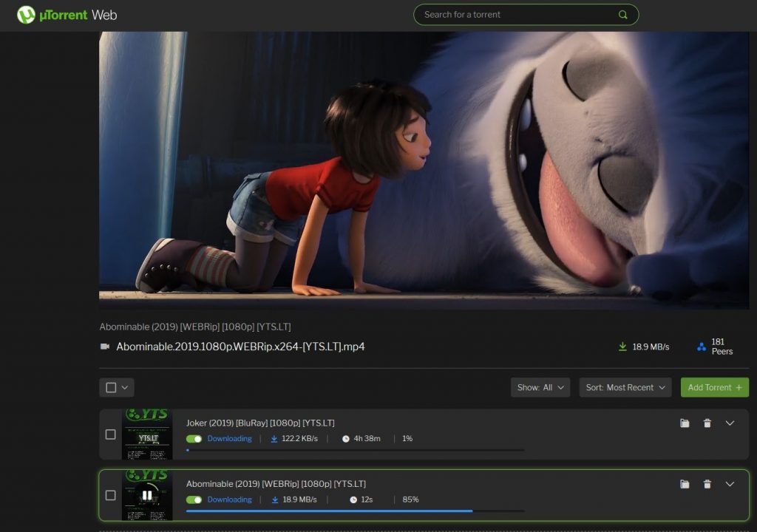The height and width of the screenshot is (532, 757).
Task: Expand Joker torrent details chevron
Action: point(730,423)
